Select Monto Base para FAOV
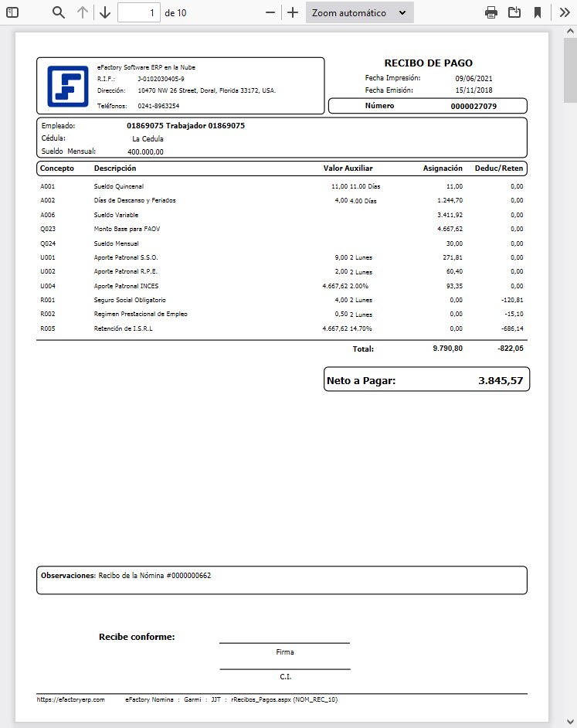The image size is (577, 728). point(127,229)
